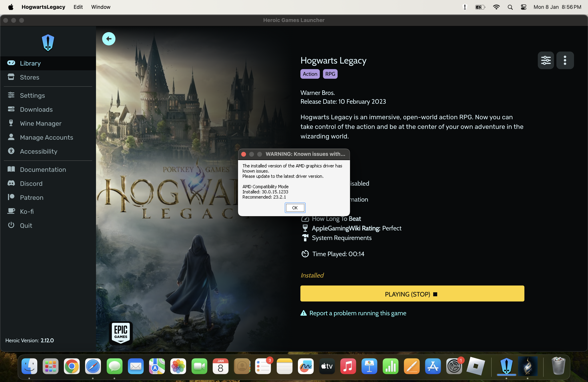This screenshot has height=382, width=588.
Task: Click the Time Played clock icon
Action: (305, 254)
